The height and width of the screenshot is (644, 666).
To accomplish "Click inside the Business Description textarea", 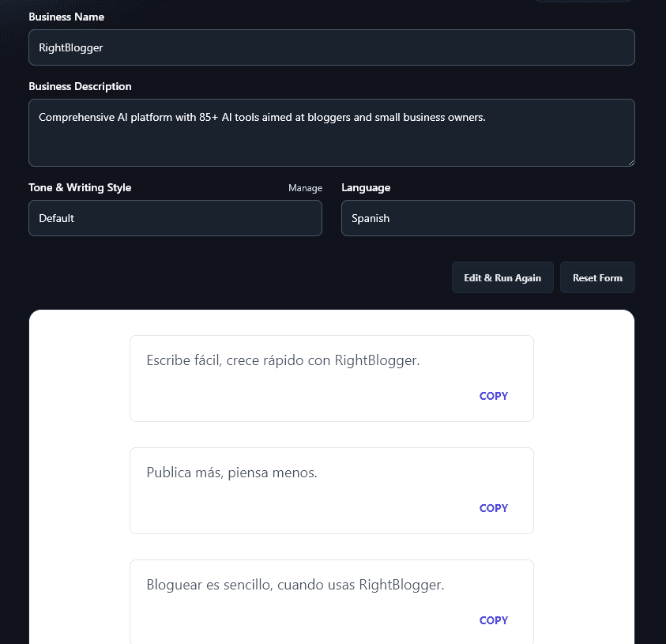I will (x=331, y=133).
